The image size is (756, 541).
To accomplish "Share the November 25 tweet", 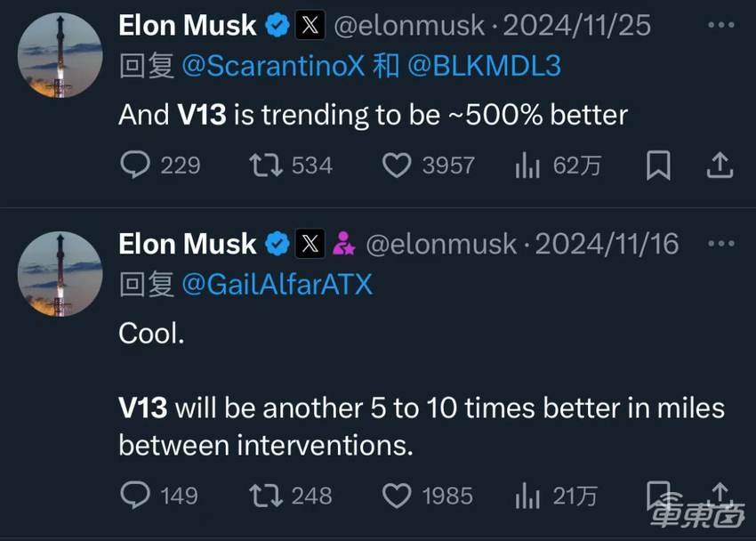I will [720, 165].
